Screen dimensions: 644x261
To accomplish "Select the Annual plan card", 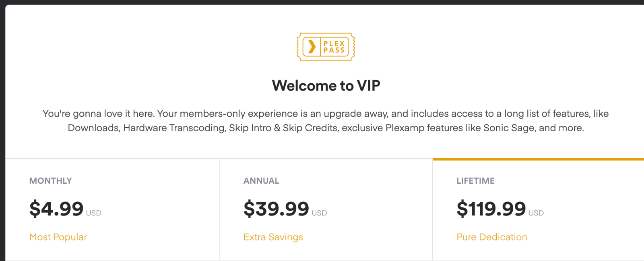I will coord(326,209).
